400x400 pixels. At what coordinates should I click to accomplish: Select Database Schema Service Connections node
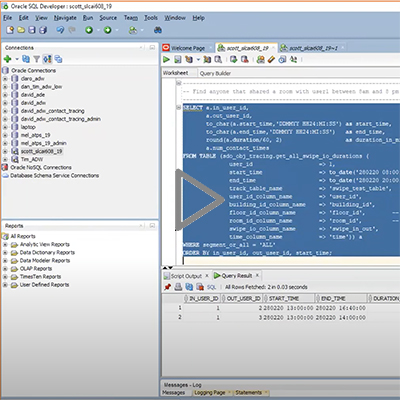coord(54,176)
